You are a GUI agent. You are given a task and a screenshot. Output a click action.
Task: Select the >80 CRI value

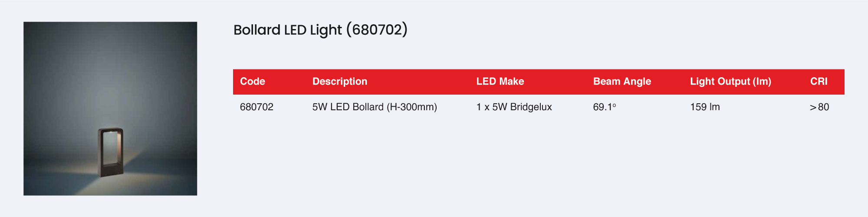819,107
